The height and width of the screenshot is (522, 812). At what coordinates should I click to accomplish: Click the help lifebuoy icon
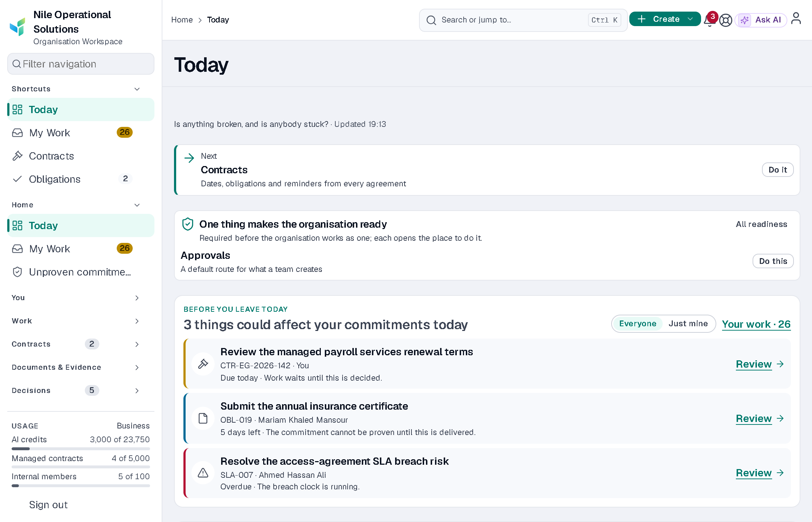click(x=726, y=20)
